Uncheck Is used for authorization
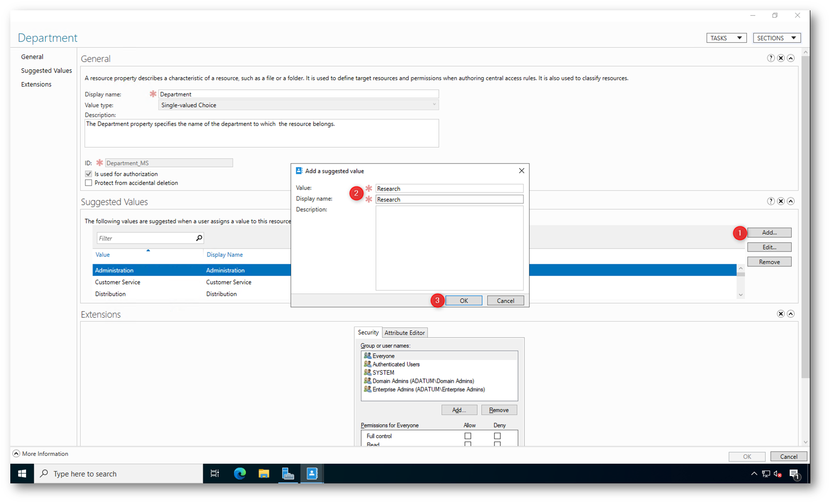The width and height of the screenshot is (831, 504). click(88, 174)
